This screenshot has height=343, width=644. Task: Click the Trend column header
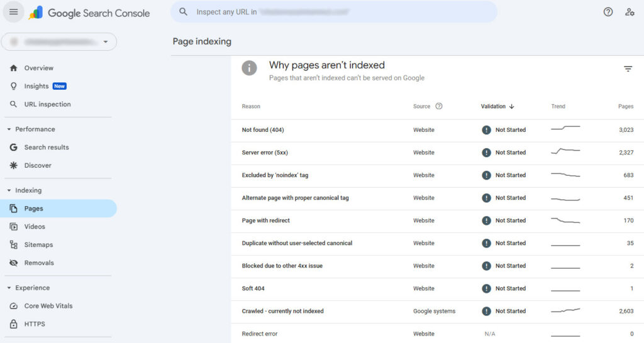click(558, 106)
